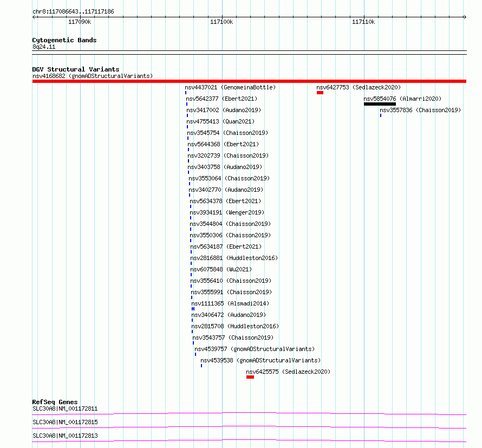Open variant nsv3406472 (Audano2019)
482x448 pixels.
tap(229, 315)
